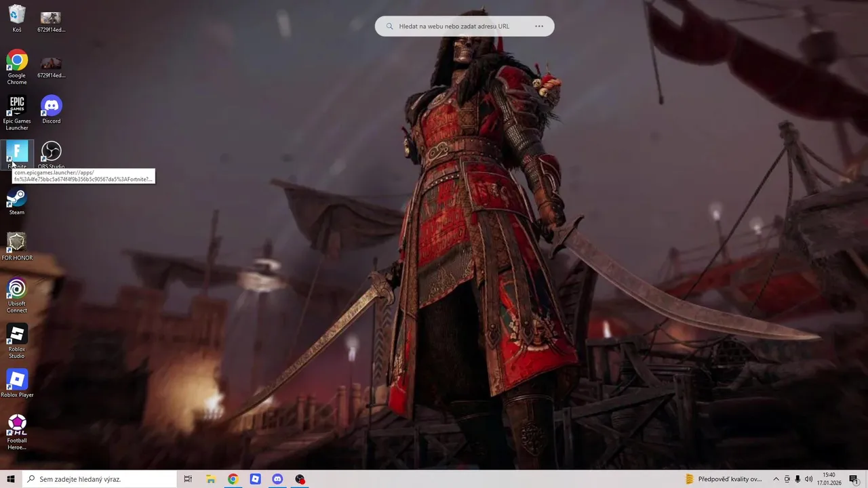Switch to OBS Studio on the taskbar
This screenshot has height=488, width=868.
click(x=300, y=479)
